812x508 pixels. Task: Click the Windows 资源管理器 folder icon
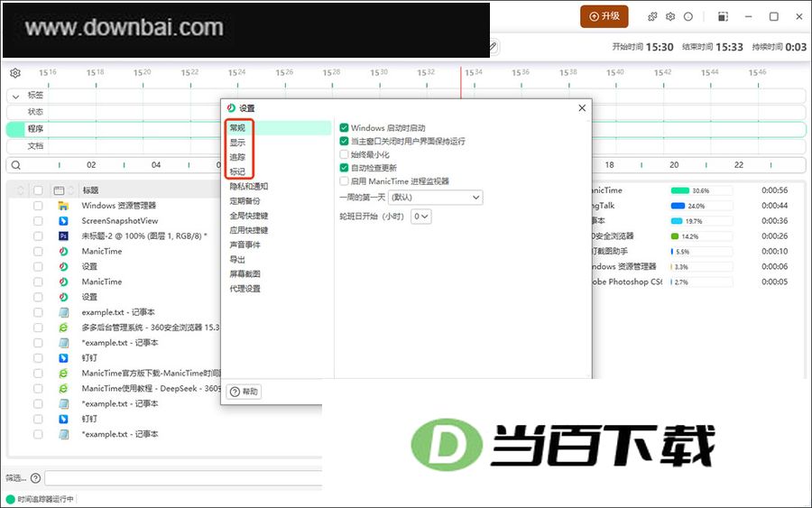pyautogui.click(x=63, y=206)
